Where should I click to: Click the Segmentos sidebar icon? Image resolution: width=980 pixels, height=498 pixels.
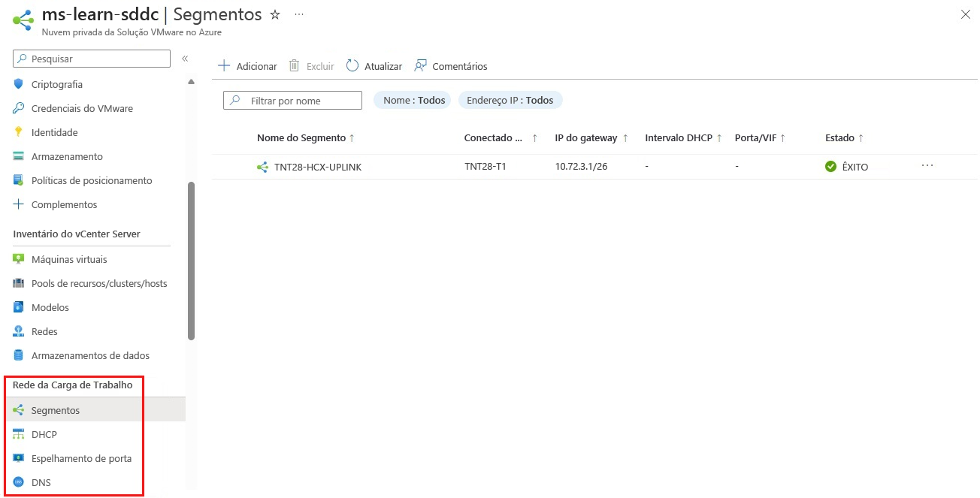(19, 410)
